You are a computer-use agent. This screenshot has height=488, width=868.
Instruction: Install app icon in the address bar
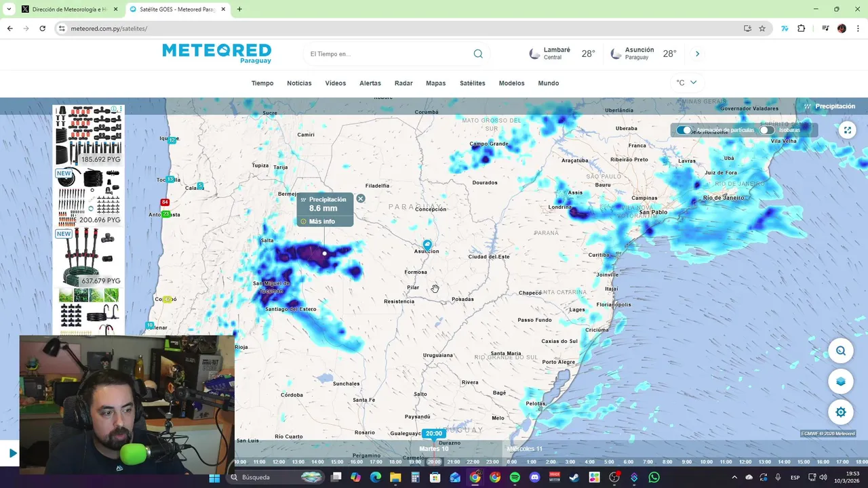coord(747,28)
